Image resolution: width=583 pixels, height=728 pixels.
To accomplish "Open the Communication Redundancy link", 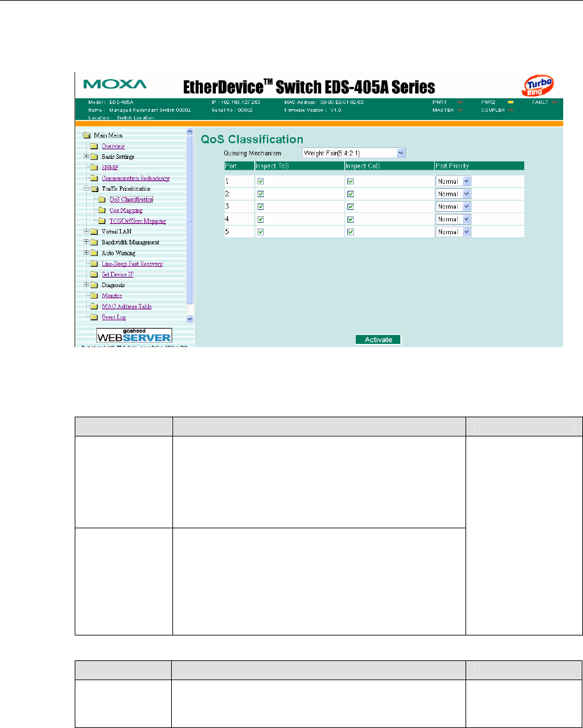I will [135, 178].
